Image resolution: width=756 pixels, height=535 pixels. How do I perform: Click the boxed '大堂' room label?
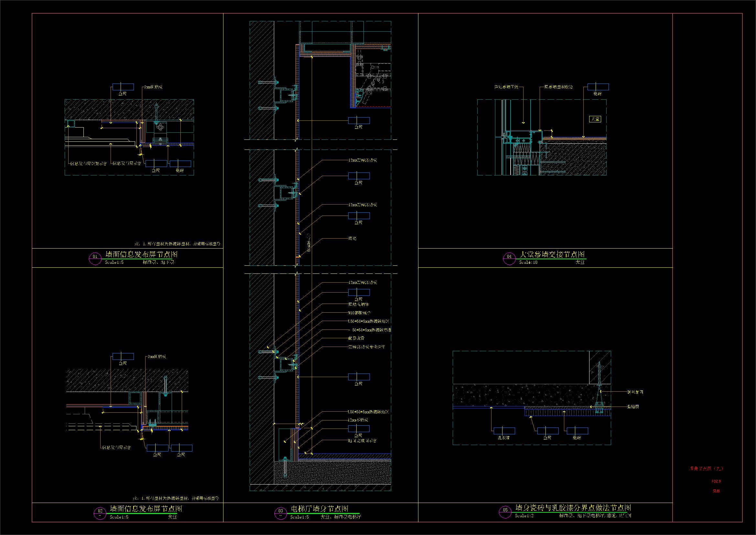point(595,119)
